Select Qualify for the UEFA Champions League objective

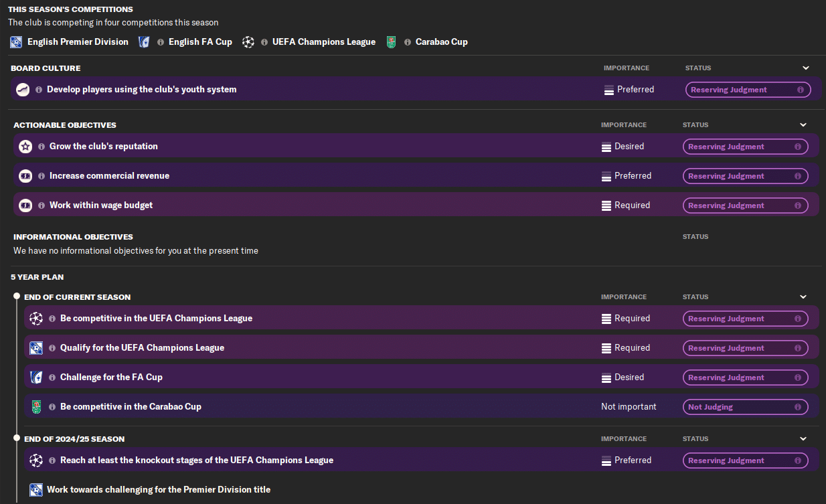pos(142,348)
